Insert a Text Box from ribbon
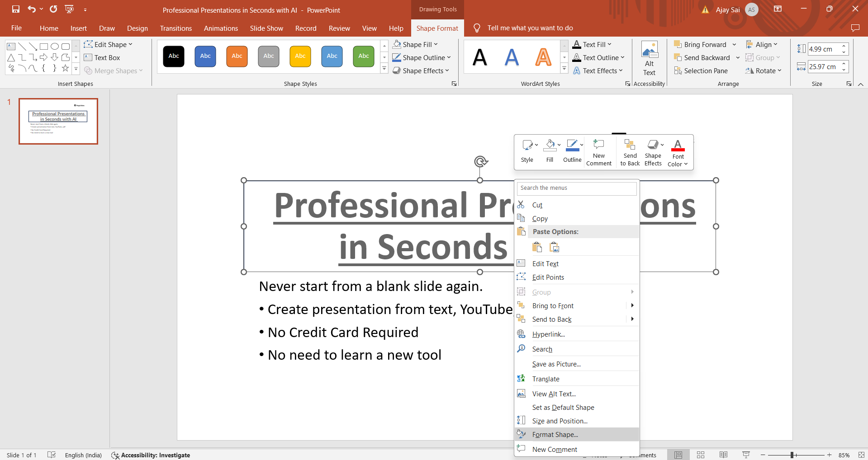868x460 pixels. click(x=102, y=58)
